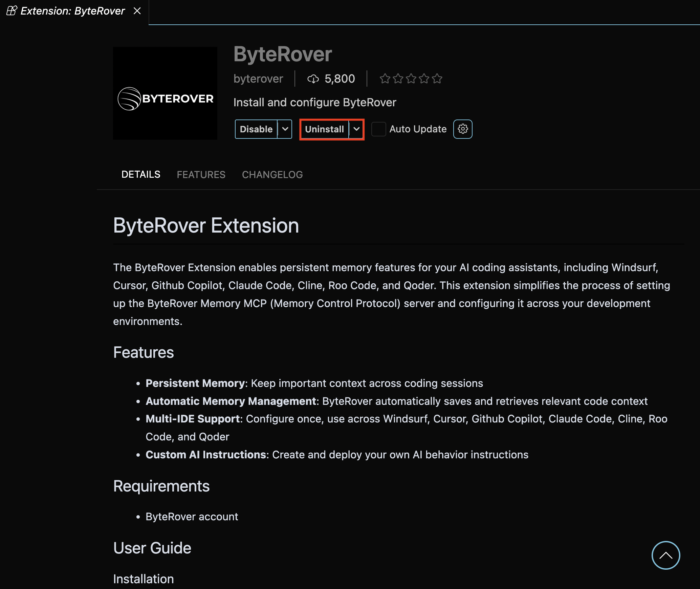The image size is (700, 589).
Task: Open the CHANGELOG tab
Action: [x=272, y=174]
